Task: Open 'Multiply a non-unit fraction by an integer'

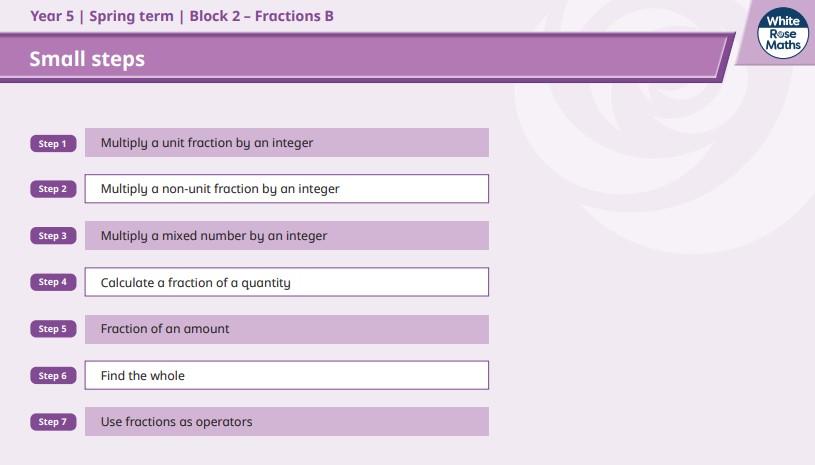Action: click(287, 189)
